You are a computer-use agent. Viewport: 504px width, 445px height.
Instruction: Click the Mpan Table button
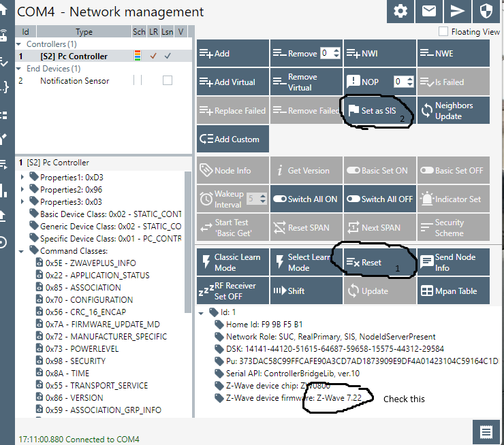(x=453, y=291)
